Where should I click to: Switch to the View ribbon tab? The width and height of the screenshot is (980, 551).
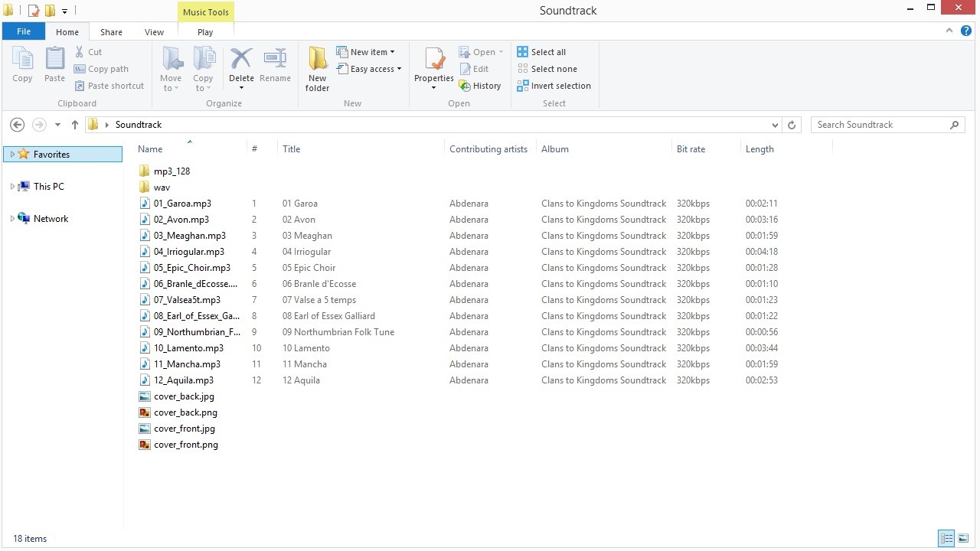(154, 32)
